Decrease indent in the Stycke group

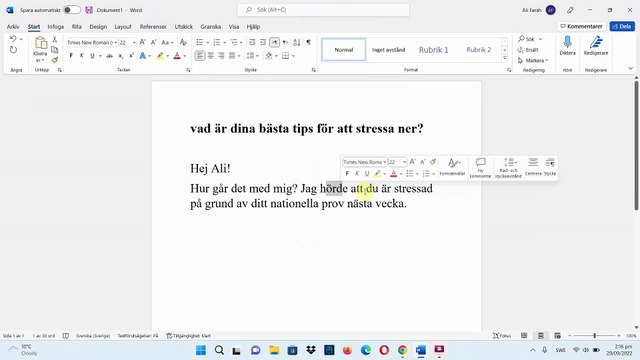(252, 42)
